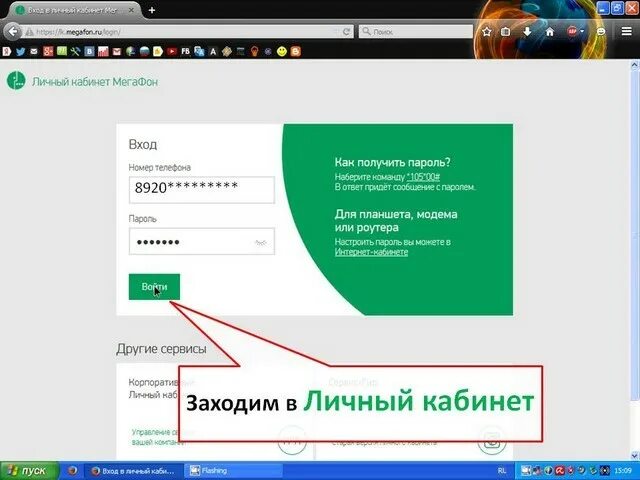Open the translate bookmark icon
The height and width of the screenshot is (480, 640).
199,51
